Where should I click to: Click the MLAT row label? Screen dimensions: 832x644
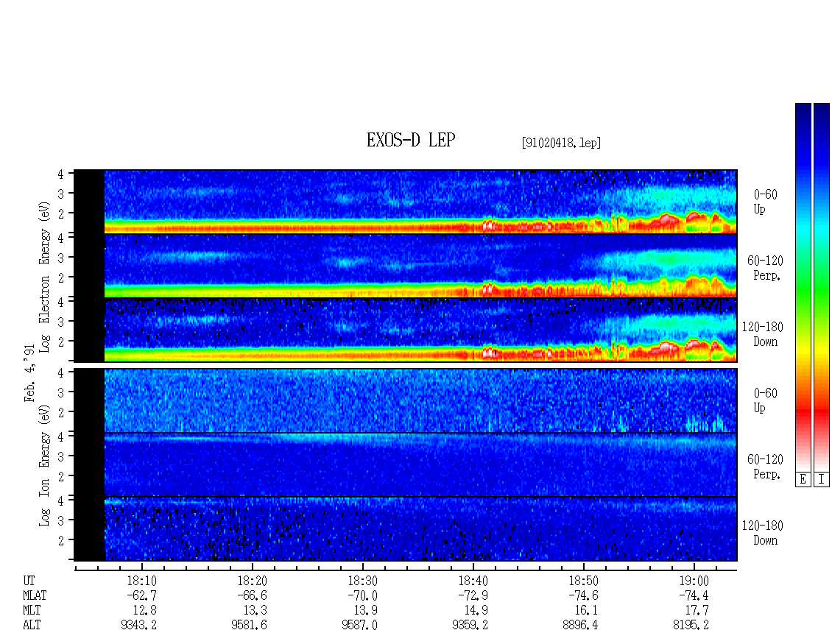(x=35, y=595)
